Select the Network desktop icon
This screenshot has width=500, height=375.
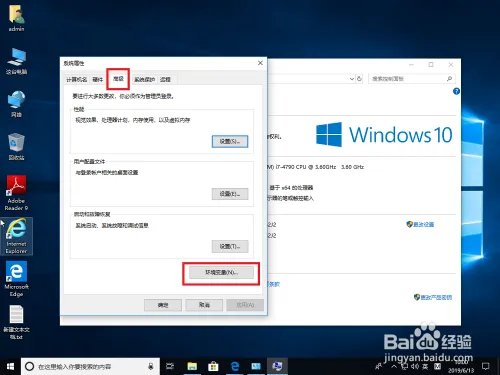tap(16, 104)
